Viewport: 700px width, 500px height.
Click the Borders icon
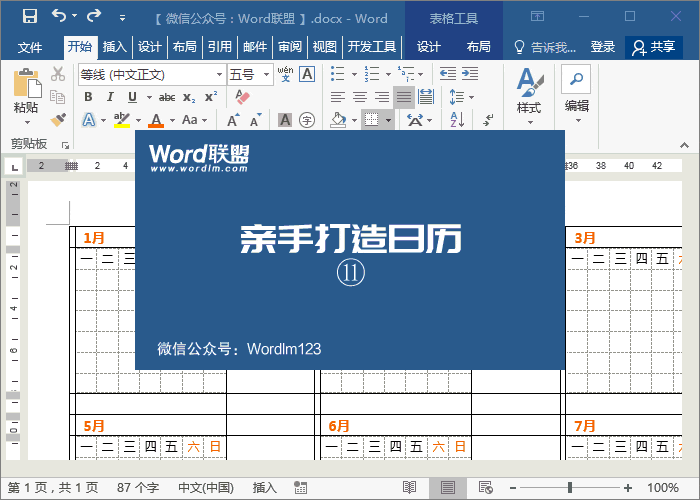pos(371,120)
